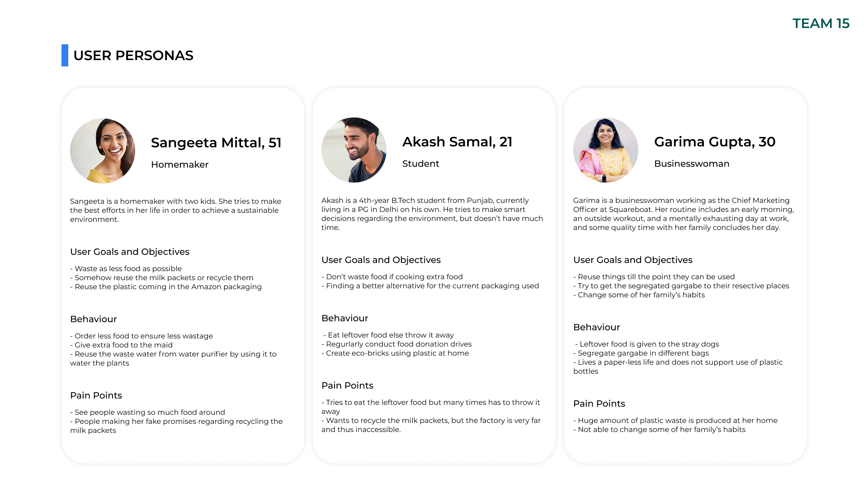The height and width of the screenshot is (488, 868).
Task: Select the name Sangeeta Mittal, 51
Action: 216,143
